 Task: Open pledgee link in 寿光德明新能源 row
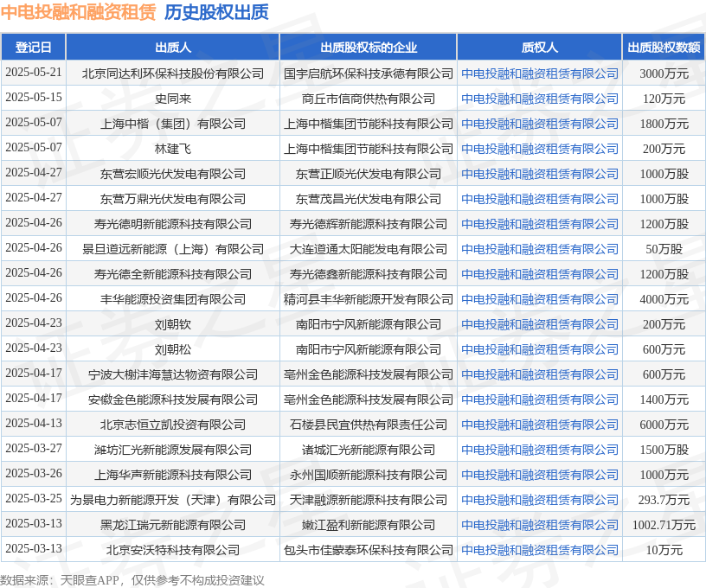click(539, 224)
